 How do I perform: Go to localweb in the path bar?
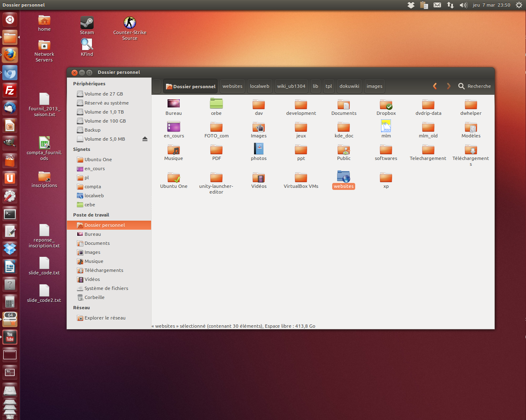[260, 86]
